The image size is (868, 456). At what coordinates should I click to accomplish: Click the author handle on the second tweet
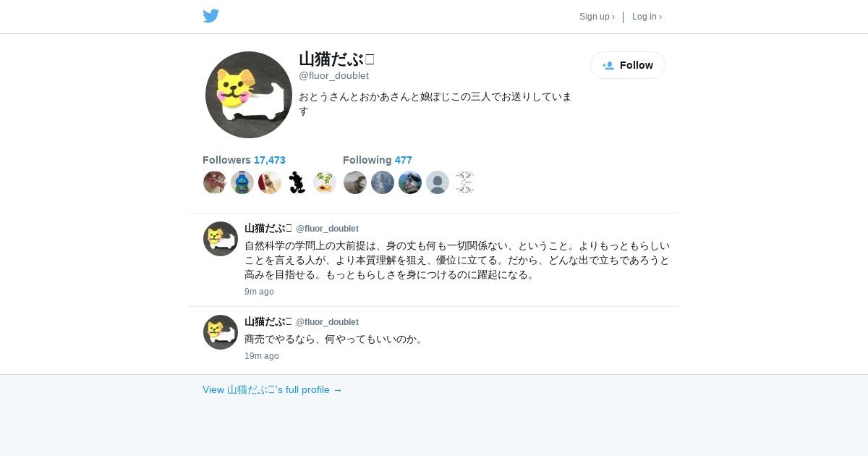tap(327, 322)
